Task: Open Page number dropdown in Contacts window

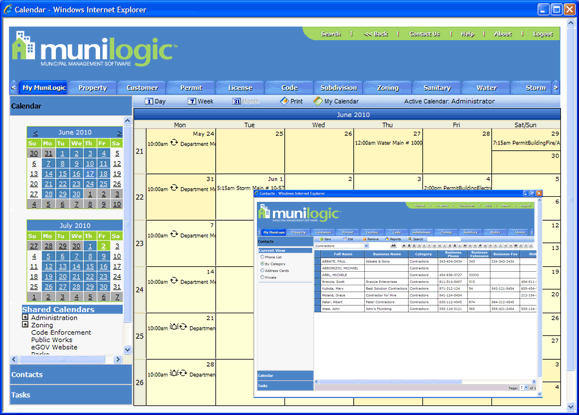Action: [x=526, y=388]
